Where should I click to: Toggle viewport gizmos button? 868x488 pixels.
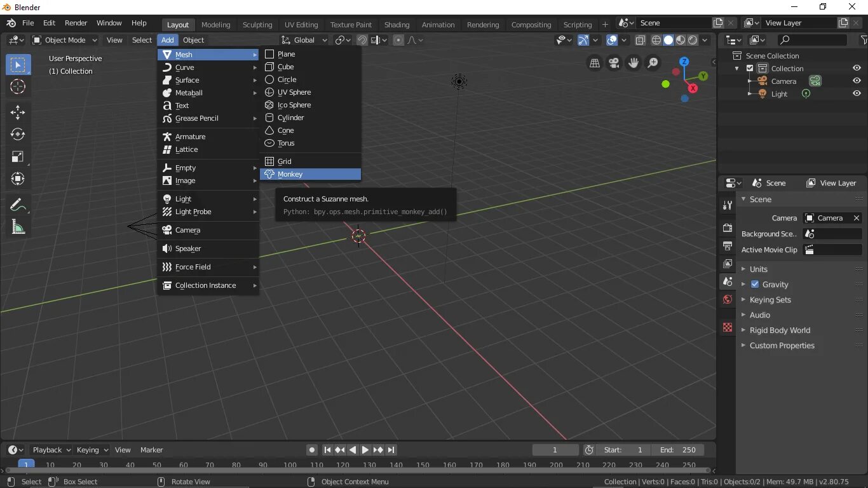583,40
